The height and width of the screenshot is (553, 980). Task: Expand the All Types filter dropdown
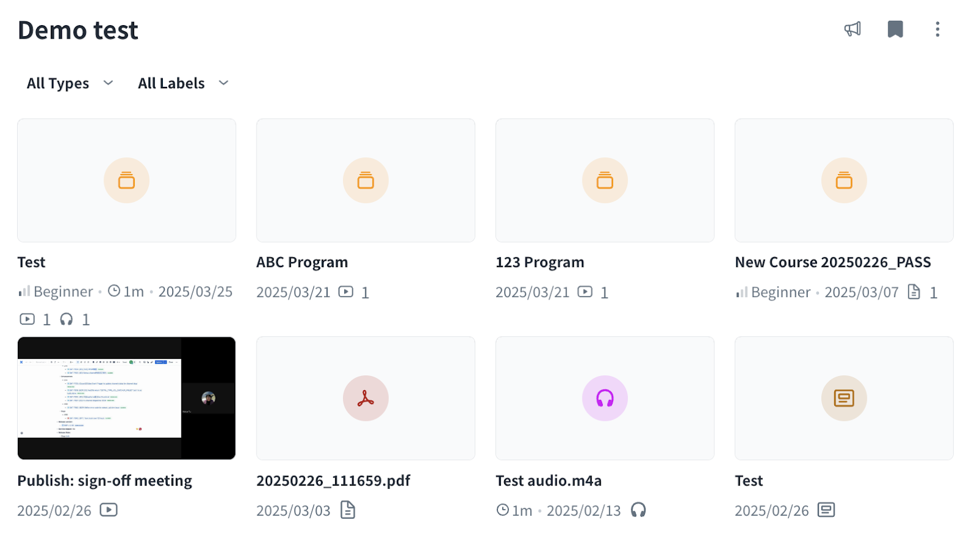pos(70,83)
